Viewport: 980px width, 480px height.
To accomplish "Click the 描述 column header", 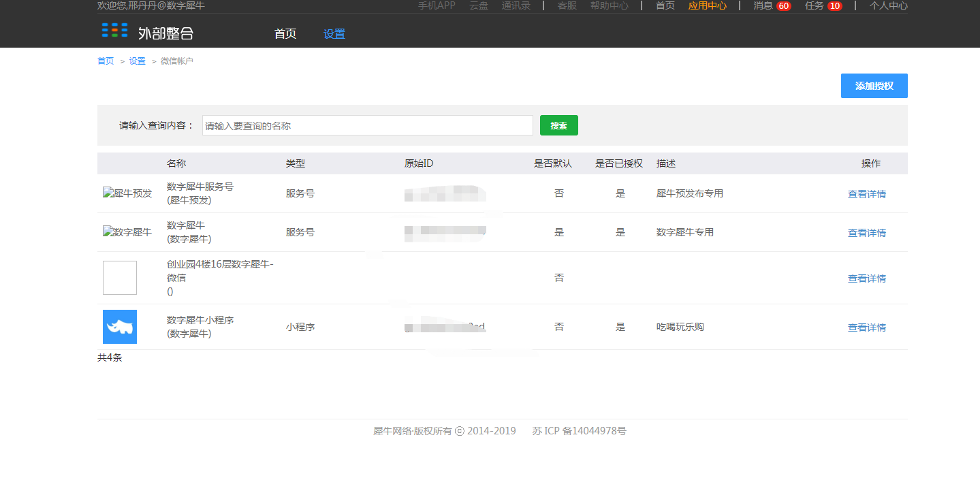I will (666, 163).
